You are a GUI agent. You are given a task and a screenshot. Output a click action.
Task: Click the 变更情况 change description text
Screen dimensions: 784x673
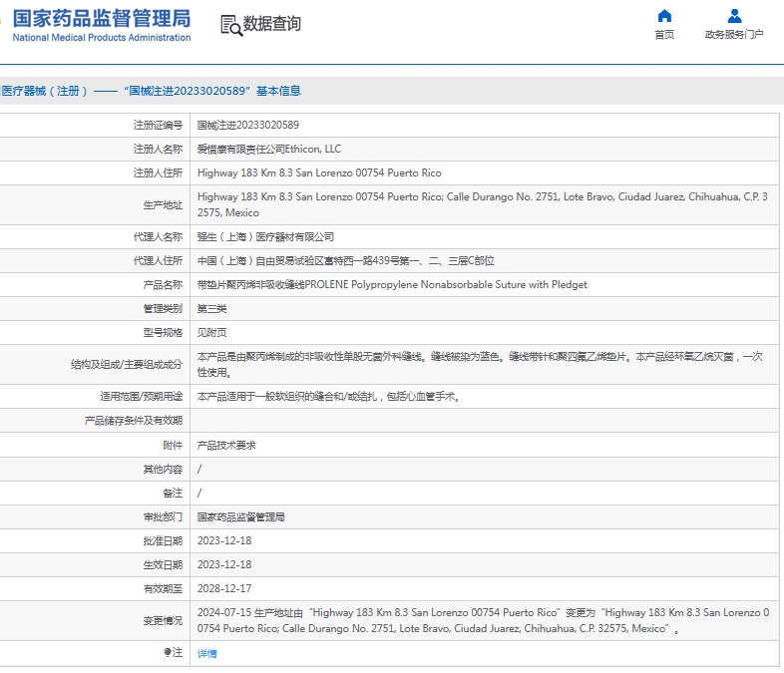click(483, 620)
